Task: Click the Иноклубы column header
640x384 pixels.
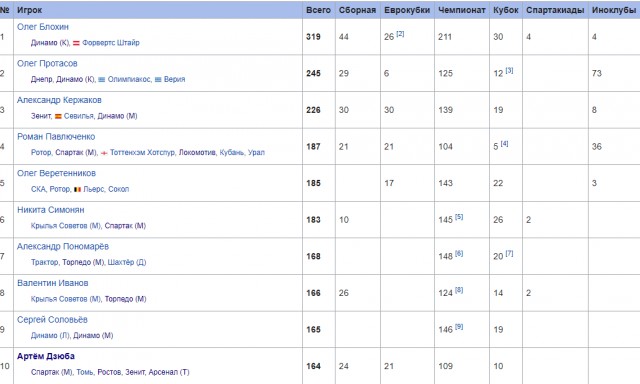Action: [x=614, y=10]
